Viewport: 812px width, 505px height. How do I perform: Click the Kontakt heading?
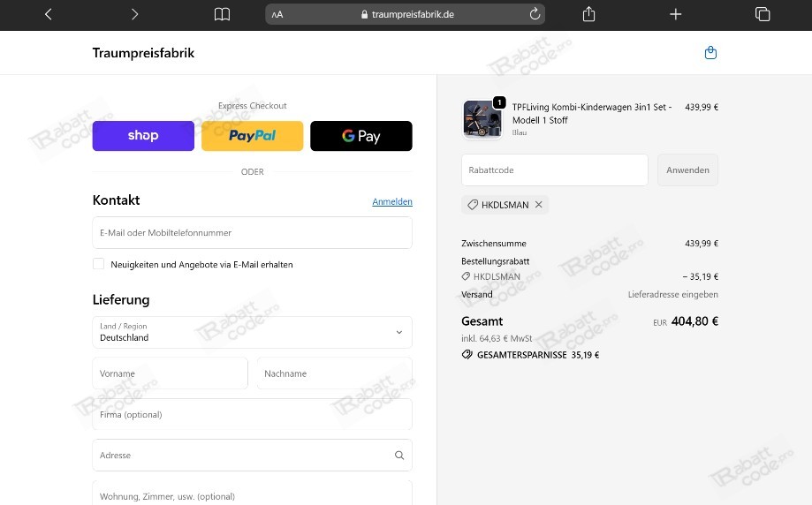[x=116, y=200]
